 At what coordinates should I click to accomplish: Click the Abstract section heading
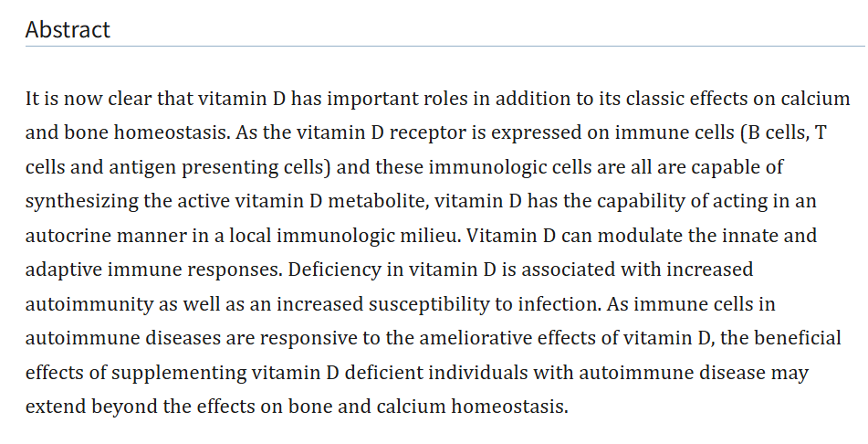coord(68,29)
